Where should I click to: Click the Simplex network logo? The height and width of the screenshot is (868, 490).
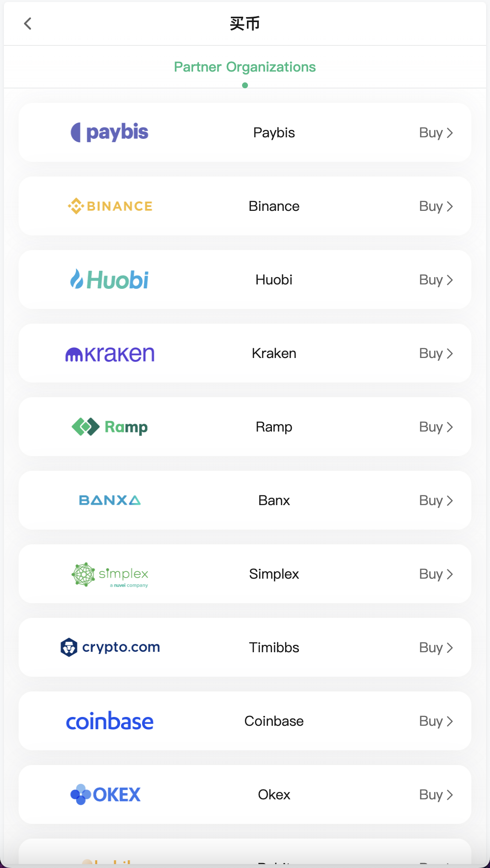pos(82,573)
